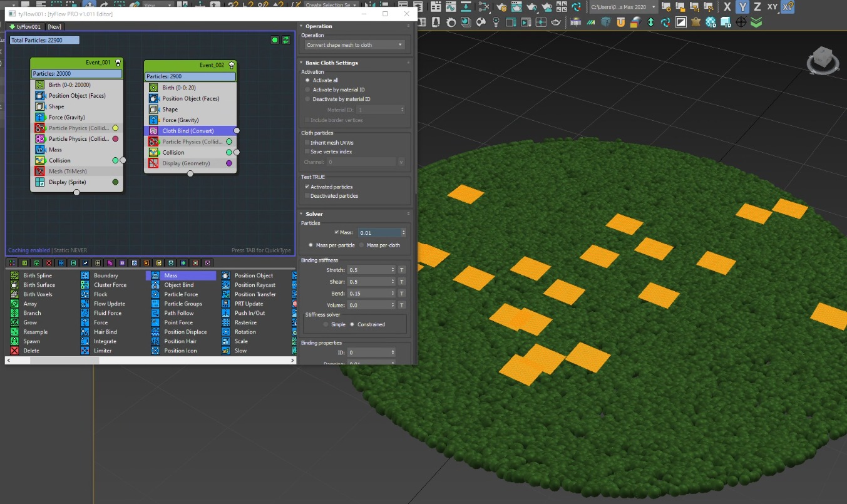Open the [New] flow tab
The image size is (847, 504).
[54, 27]
